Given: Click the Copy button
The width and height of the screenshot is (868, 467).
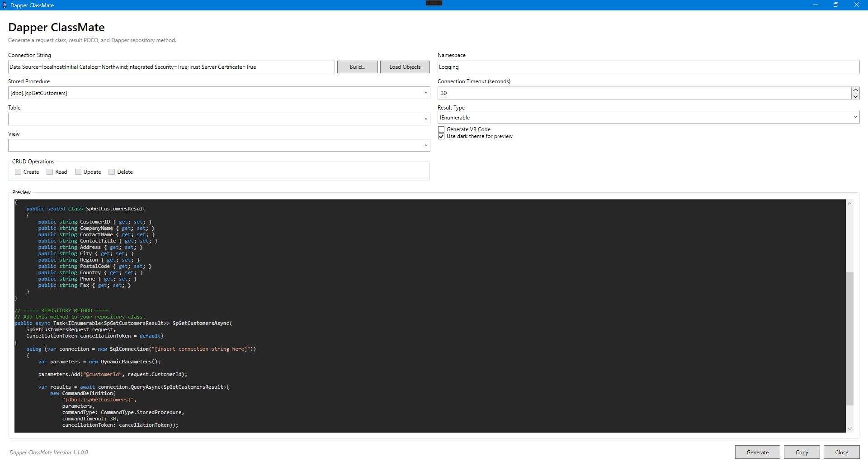Looking at the screenshot, I should (802, 452).
